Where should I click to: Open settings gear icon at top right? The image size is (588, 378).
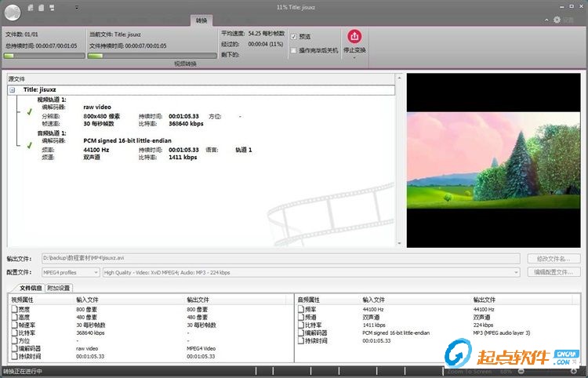(x=557, y=20)
